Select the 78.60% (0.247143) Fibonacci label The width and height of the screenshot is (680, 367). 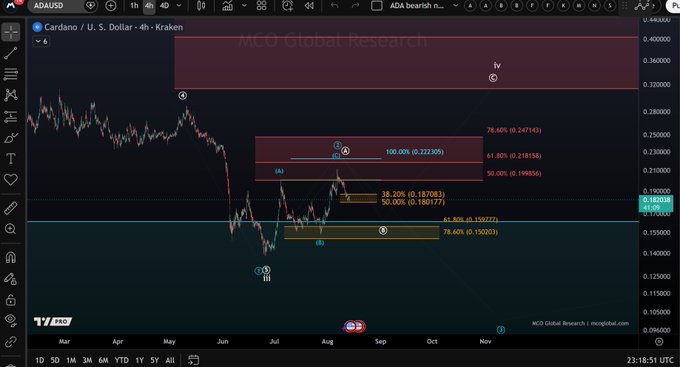coord(514,130)
